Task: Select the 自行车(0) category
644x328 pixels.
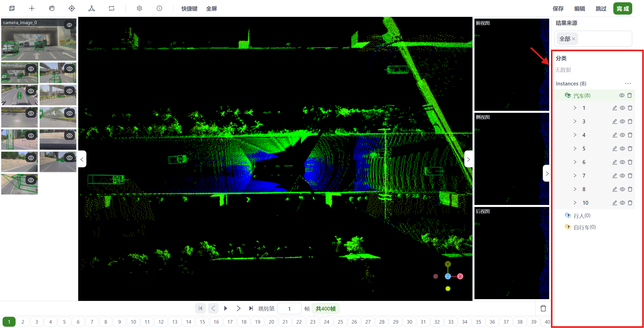Action: (x=584, y=227)
